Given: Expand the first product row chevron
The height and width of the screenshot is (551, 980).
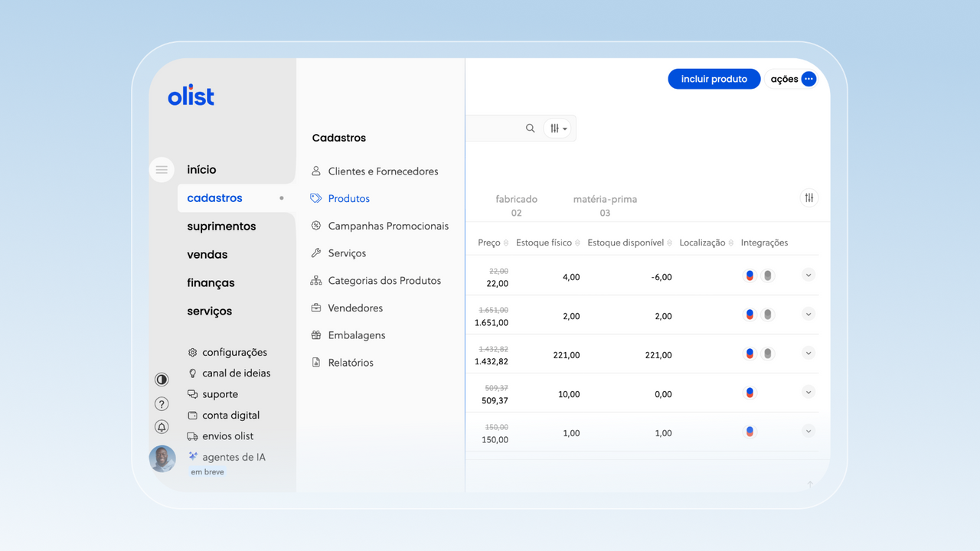Looking at the screenshot, I should click(x=808, y=275).
